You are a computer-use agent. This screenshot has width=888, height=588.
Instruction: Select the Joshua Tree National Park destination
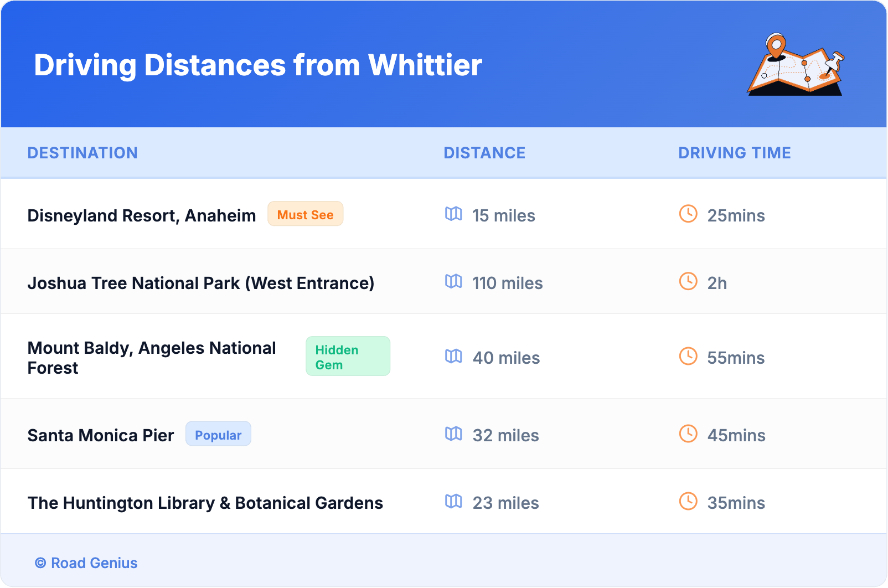pos(201,283)
